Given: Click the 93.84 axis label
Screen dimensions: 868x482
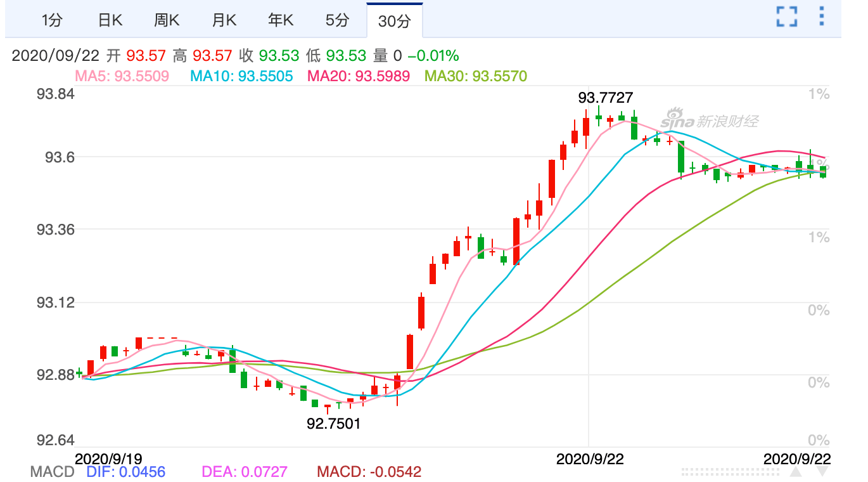Looking at the screenshot, I should click(56, 94).
